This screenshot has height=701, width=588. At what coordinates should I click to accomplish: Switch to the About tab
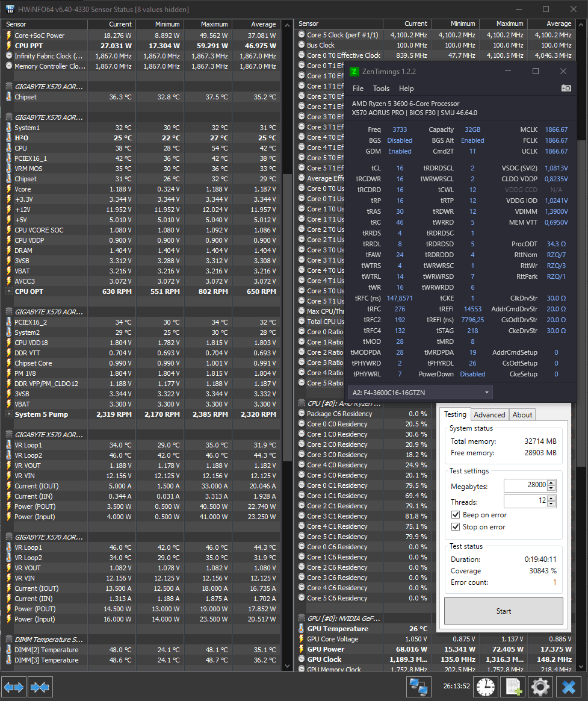[522, 415]
